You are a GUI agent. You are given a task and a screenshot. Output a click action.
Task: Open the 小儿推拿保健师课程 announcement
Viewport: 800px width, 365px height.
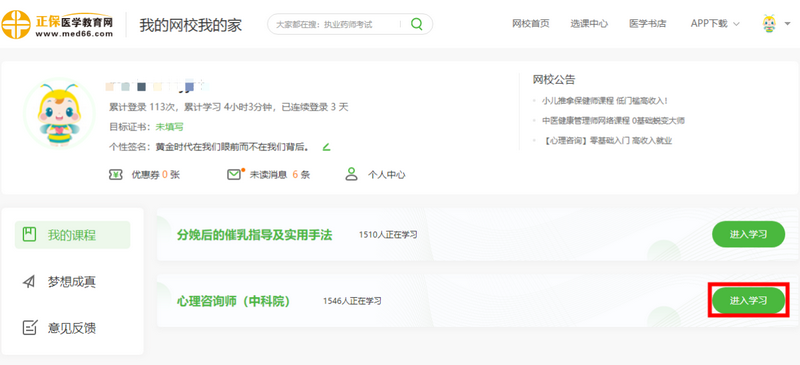tap(605, 101)
